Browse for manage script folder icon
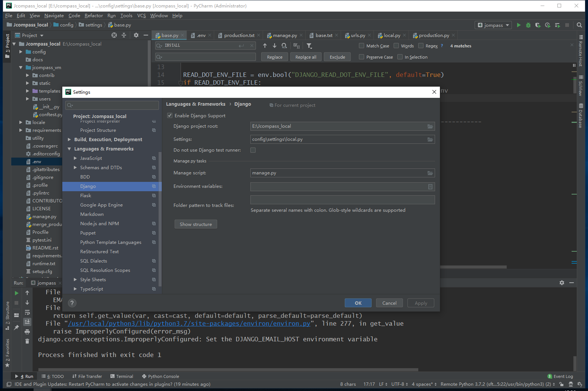 [x=430, y=173]
